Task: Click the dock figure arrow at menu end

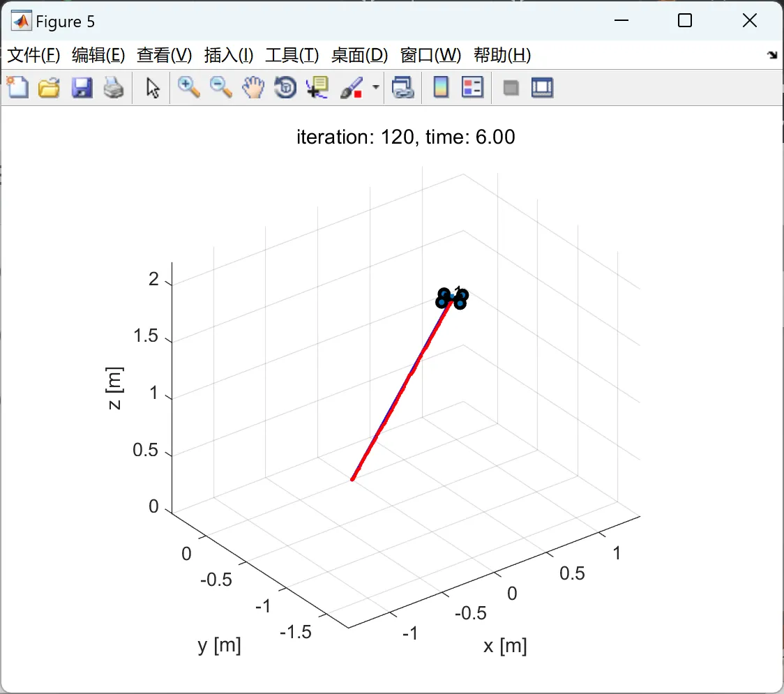Action: pos(773,54)
